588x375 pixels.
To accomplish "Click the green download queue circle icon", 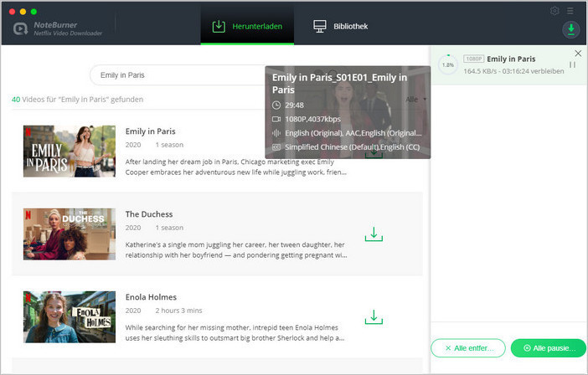I will tap(570, 29).
